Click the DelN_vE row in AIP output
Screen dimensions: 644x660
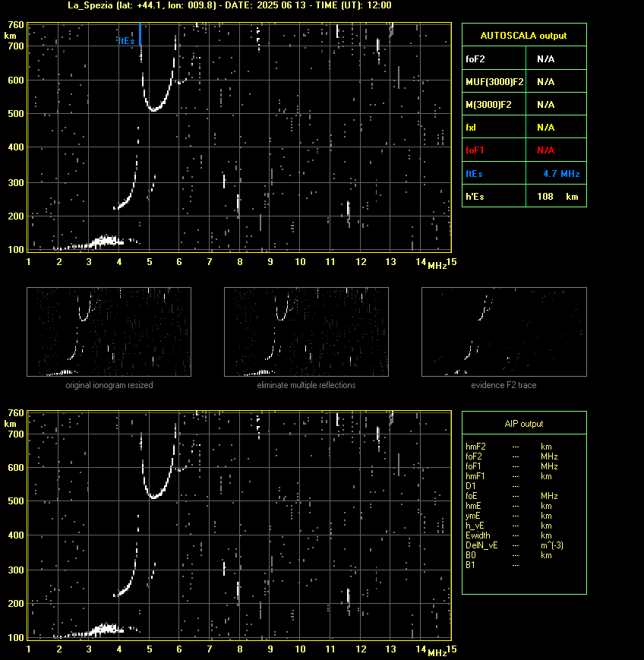click(514, 545)
